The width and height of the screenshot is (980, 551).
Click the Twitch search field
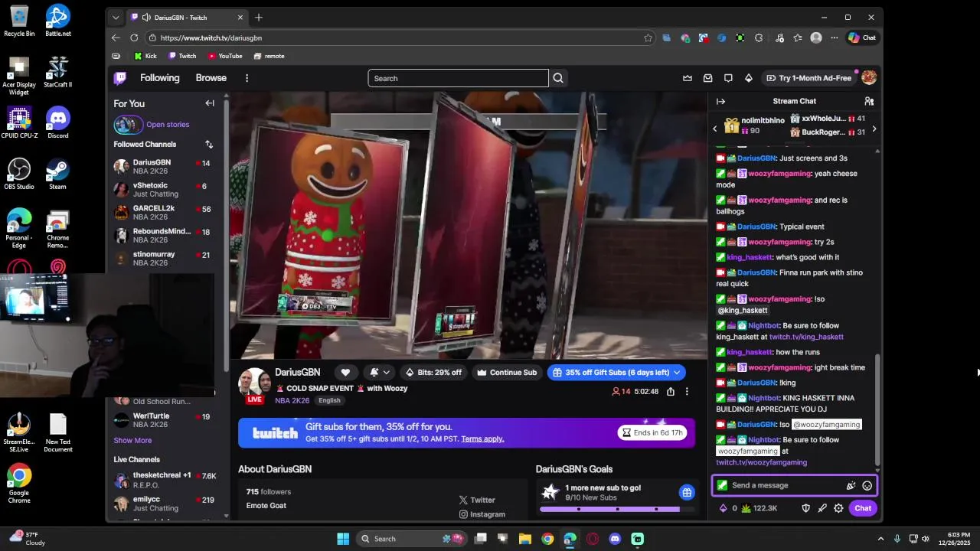(458, 78)
